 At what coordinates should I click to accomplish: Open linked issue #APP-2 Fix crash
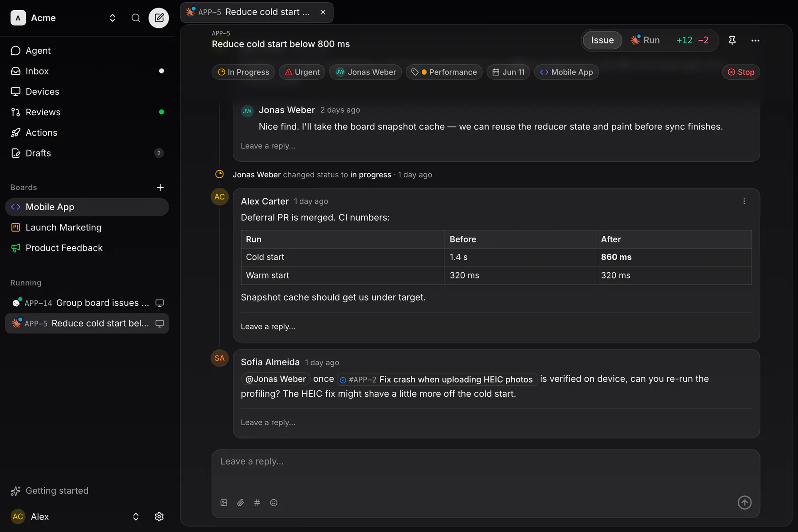pos(437,379)
